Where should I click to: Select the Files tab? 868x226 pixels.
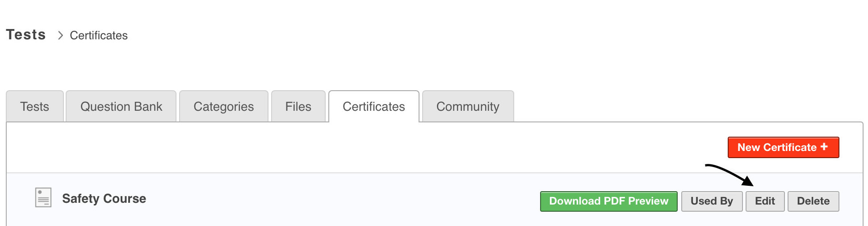[298, 107]
